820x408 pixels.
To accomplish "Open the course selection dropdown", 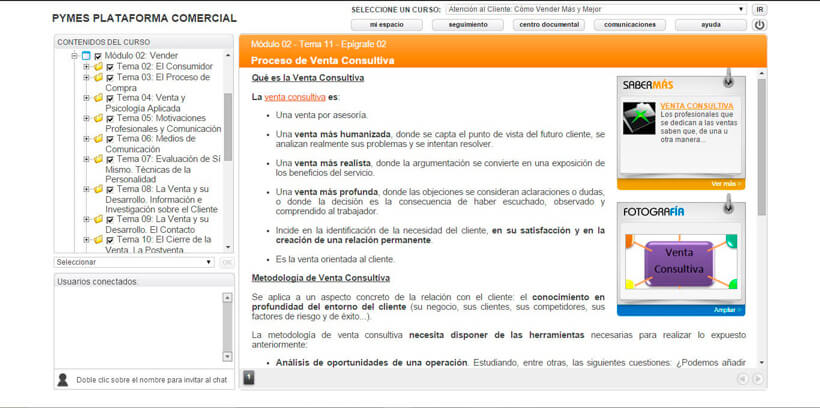I will 596,9.
